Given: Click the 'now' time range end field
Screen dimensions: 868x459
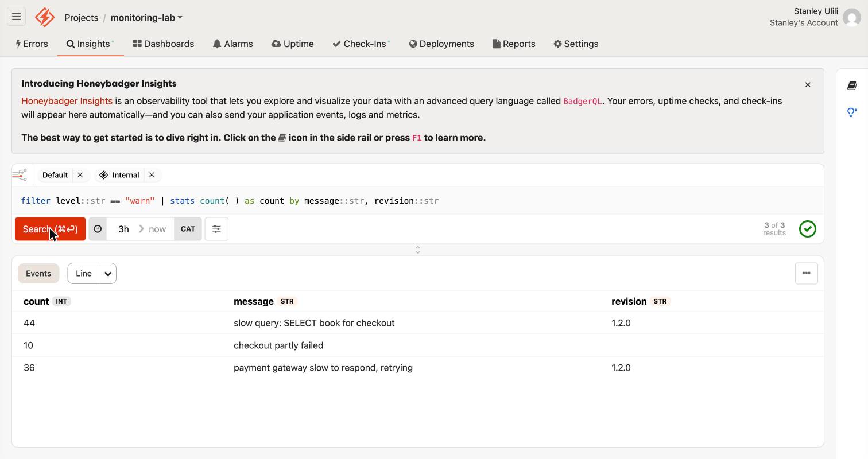Looking at the screenshot, I should pos(157,229).
